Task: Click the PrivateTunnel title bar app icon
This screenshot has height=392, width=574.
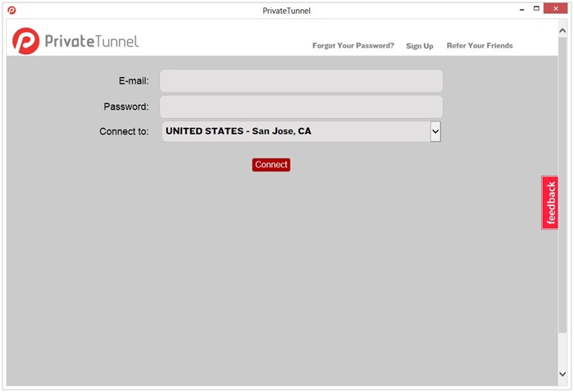Action: 11,10
